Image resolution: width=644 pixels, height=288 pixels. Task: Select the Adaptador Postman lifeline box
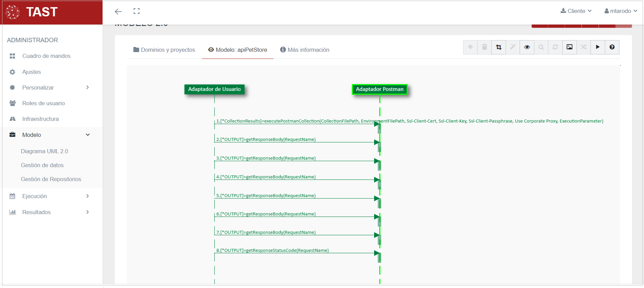380,89
